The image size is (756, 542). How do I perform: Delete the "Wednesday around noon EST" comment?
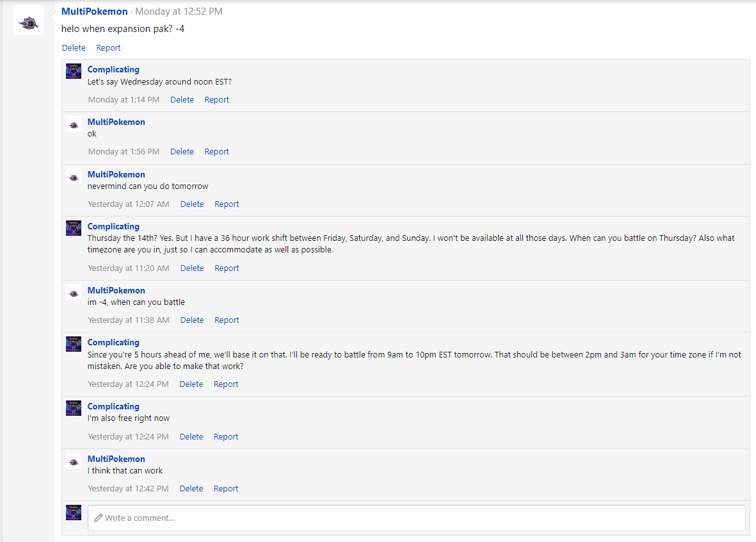182,99
